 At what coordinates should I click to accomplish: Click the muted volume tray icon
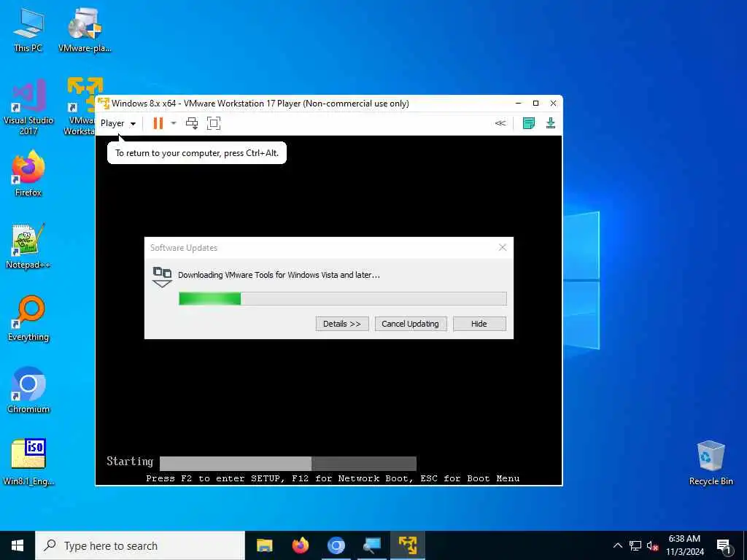653,545
